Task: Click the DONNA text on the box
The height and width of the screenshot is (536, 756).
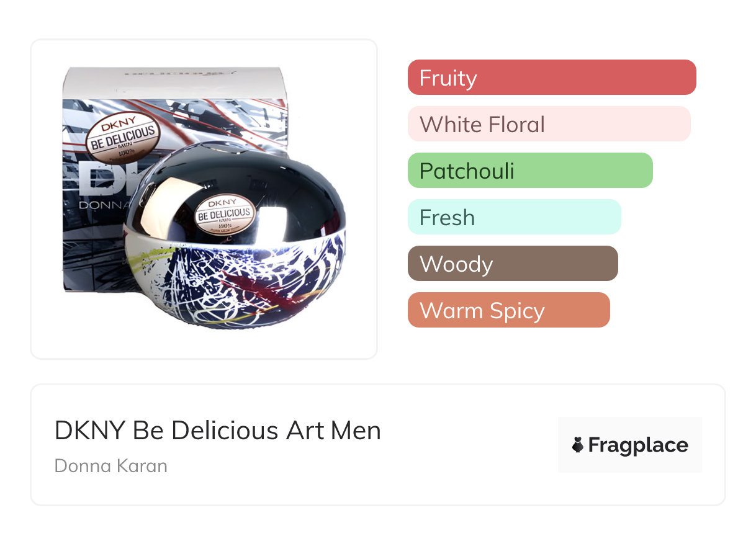Action: pyautogui.click(x=99, y=203)
